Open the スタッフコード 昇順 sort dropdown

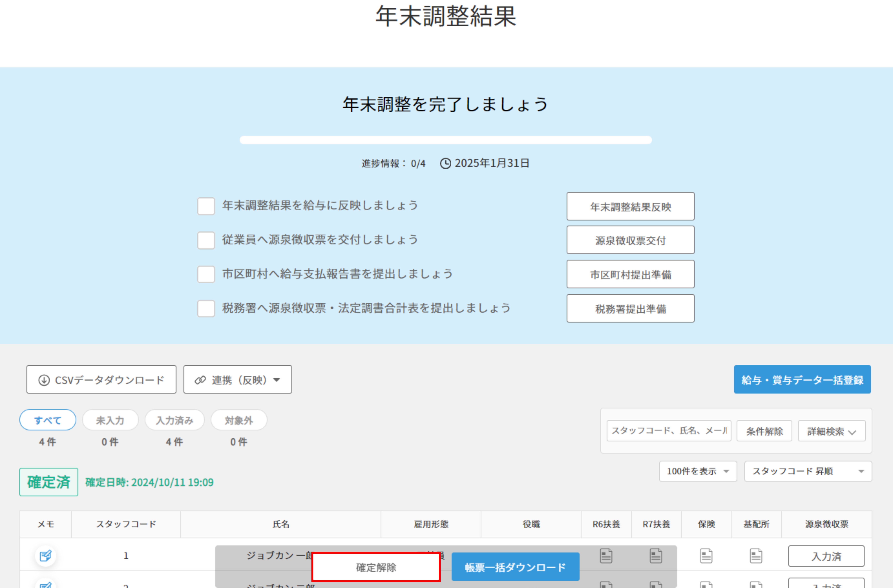tap(808, 471)
